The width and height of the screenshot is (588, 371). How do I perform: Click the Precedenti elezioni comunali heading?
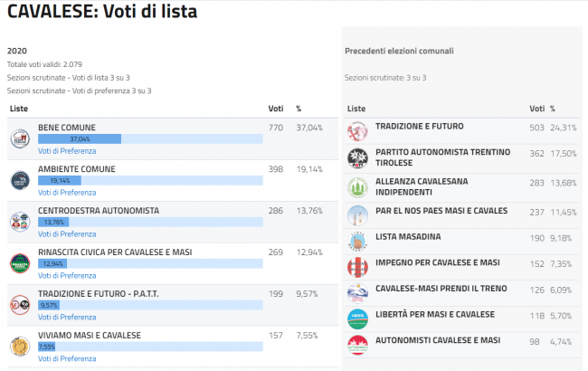(399, 51)
